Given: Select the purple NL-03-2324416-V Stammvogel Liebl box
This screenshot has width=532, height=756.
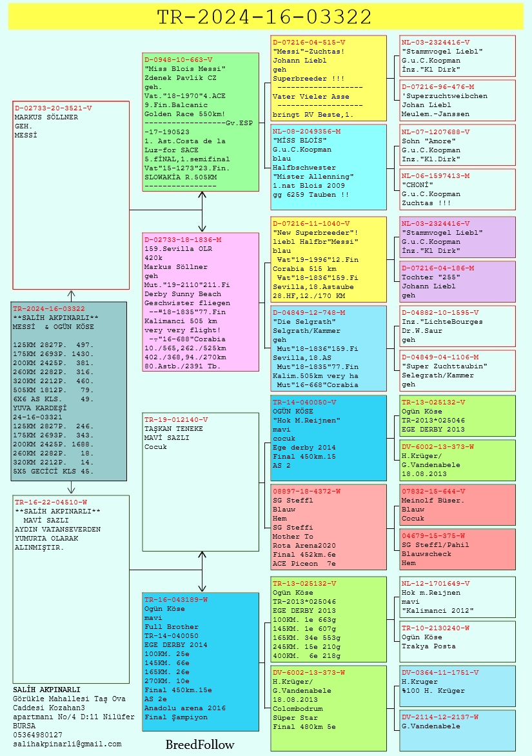Looking at the screenshot, I should (458, 237).
